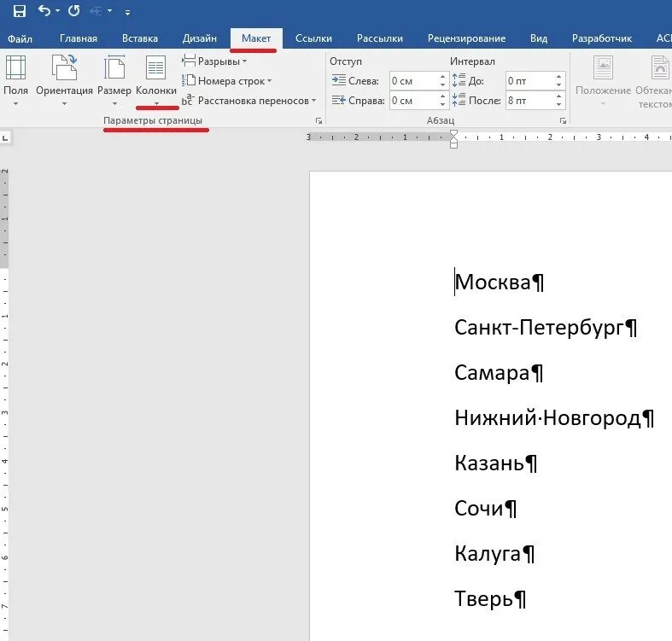Click the Санкт-Петербург line
This screenshot has height=641, width=672.
click(546, 328)
